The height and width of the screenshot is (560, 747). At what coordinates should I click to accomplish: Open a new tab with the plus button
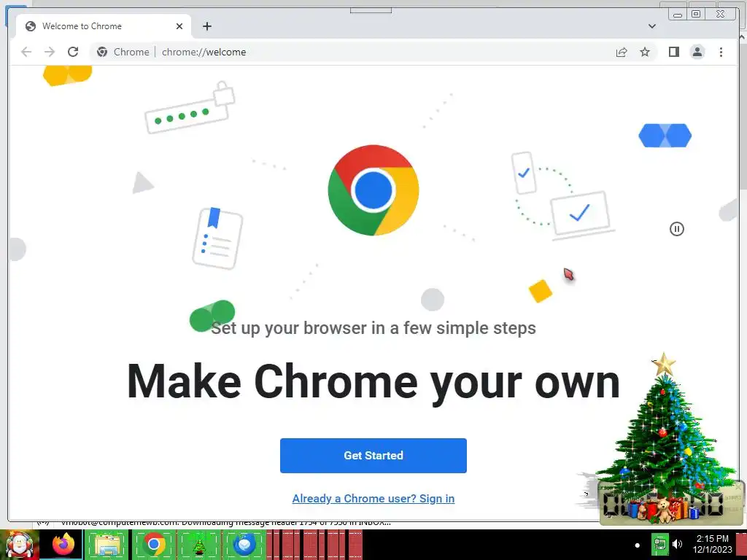click(206, 26)
